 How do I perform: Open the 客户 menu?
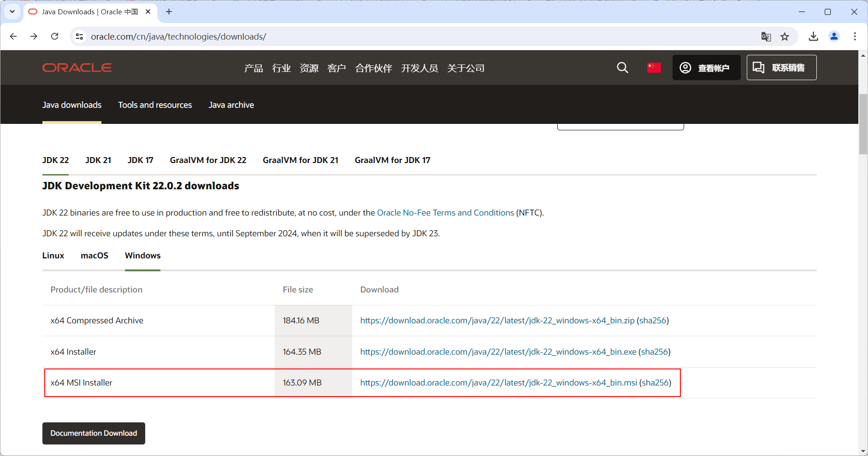click(x=337, y=68)
